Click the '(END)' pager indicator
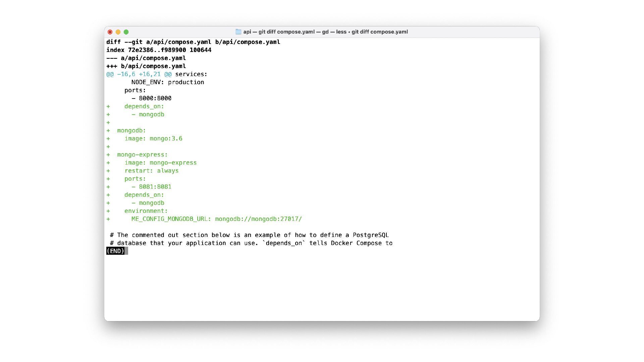The image size is (644, 362). [x=115, y=251]
